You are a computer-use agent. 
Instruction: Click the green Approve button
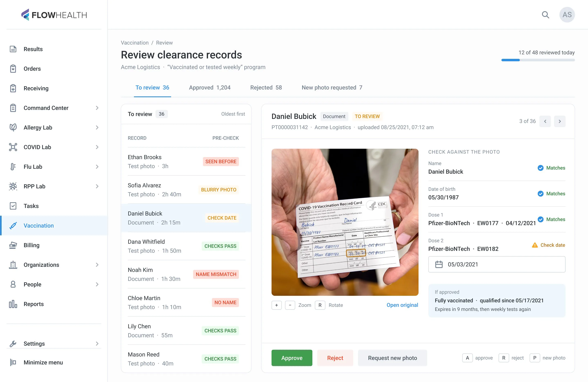pyautogui.click(x=292, y=358)
